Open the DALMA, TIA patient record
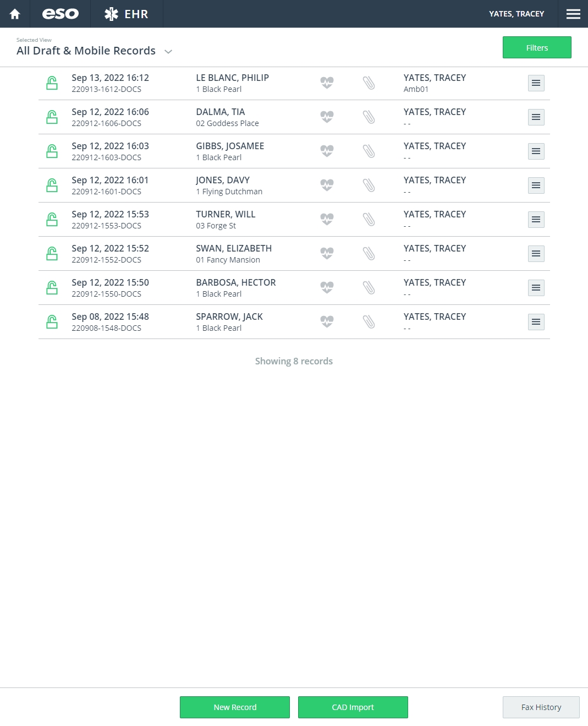This screenshot has height=726, width=588. (x=220, y=112)
